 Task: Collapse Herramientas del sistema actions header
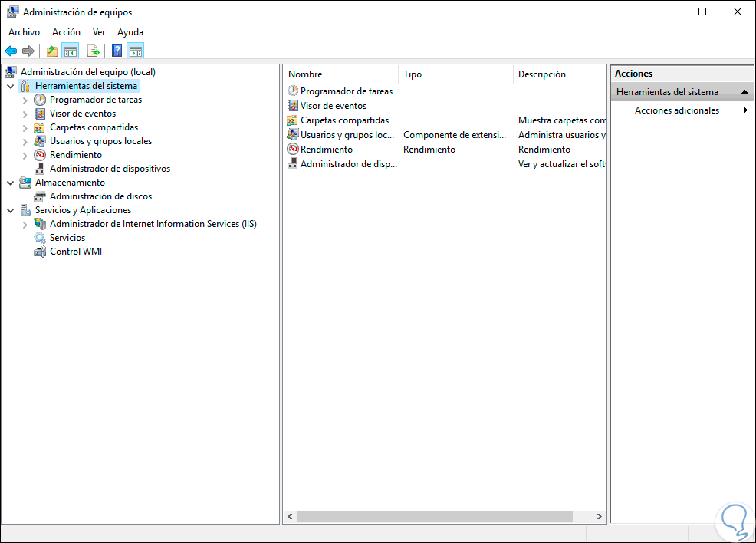click(x=745, y=91)
